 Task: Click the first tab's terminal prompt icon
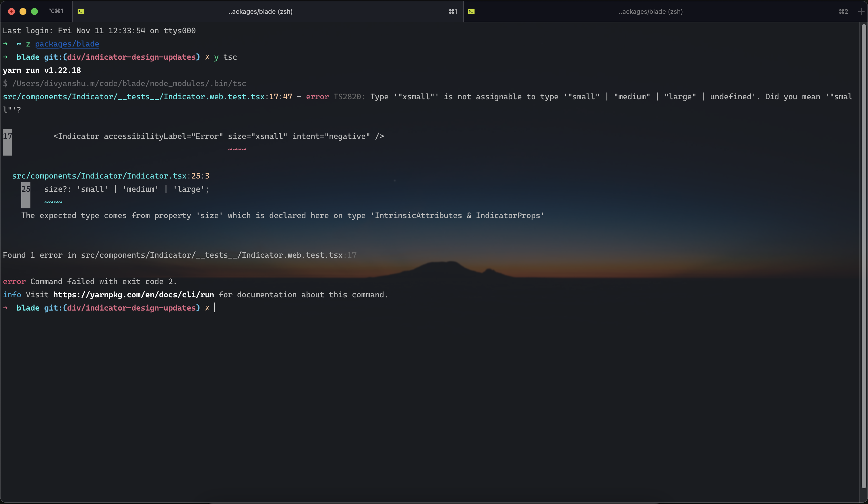(81, 11)
